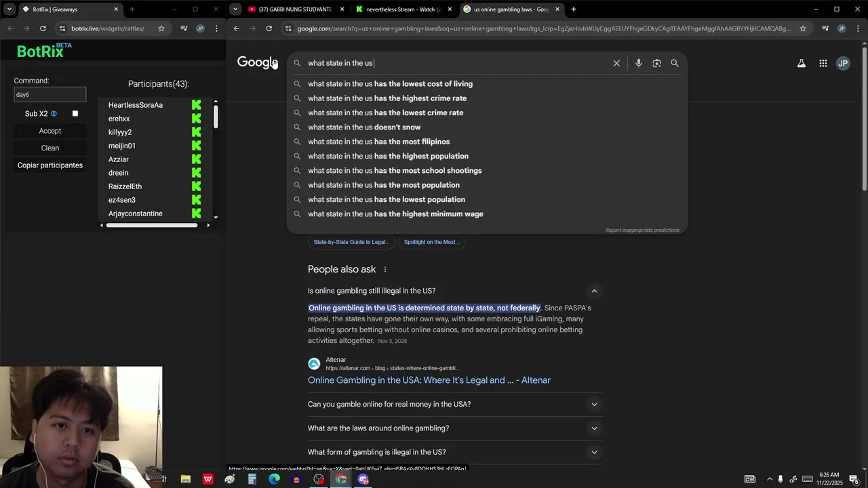The image size is (868, 488).
Task: Collapse 'Is online gambling still illegal' question
Action: [594, 291]
